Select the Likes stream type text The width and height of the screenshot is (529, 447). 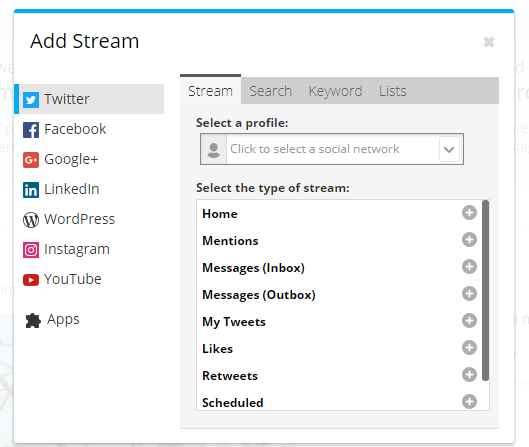(x=218, y=348)
